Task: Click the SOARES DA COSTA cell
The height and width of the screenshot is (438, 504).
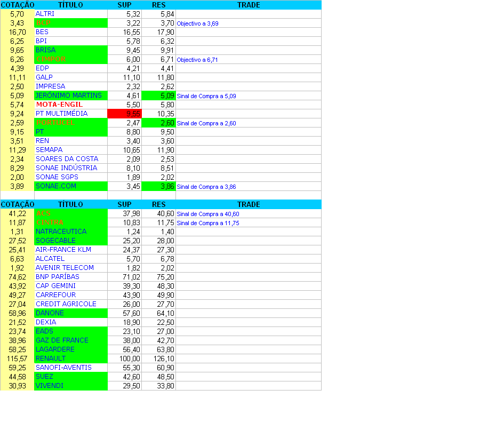Action: tap(71, 159)
